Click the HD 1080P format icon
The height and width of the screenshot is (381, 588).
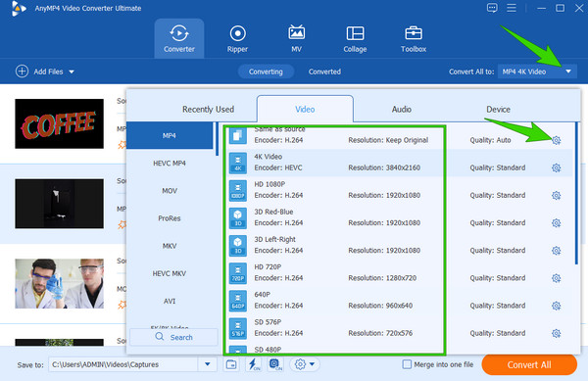(x=238, y=191)
